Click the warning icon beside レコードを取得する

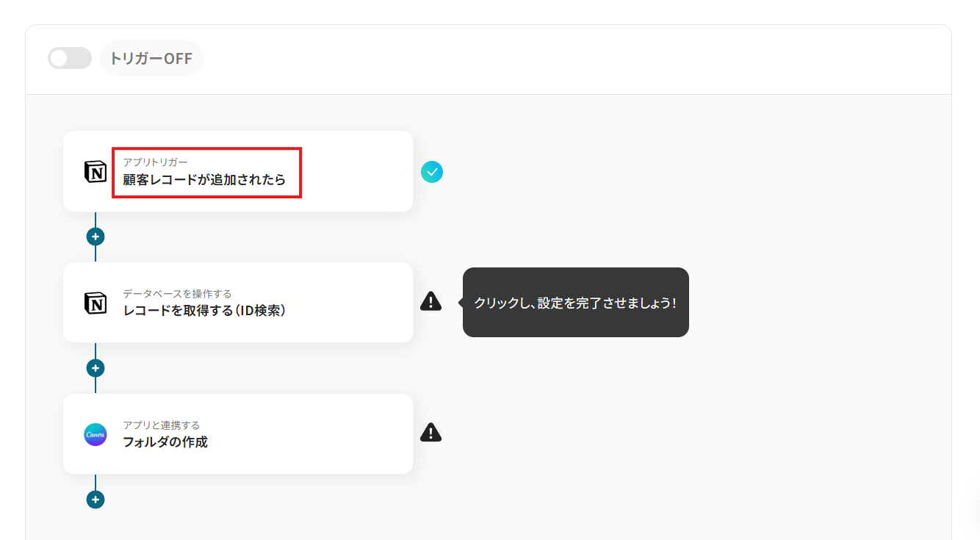pyautogui.click(x=431, y=301)
